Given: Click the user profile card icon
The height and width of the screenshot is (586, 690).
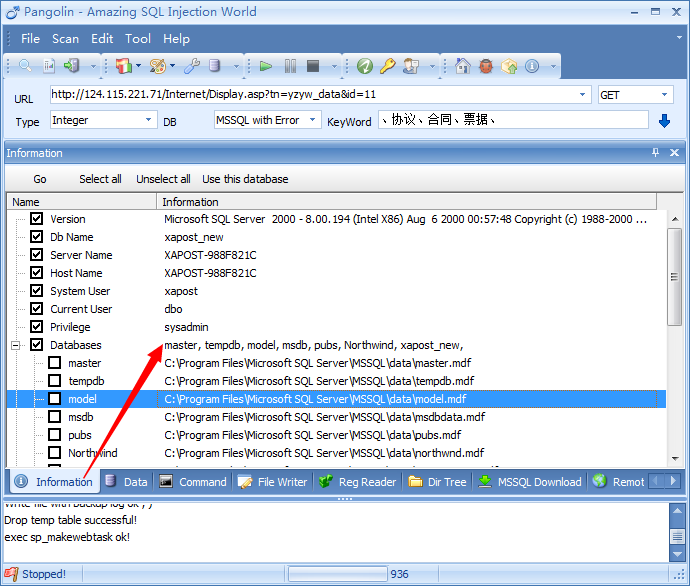Looking at the screenshot, I should [411, 66].
